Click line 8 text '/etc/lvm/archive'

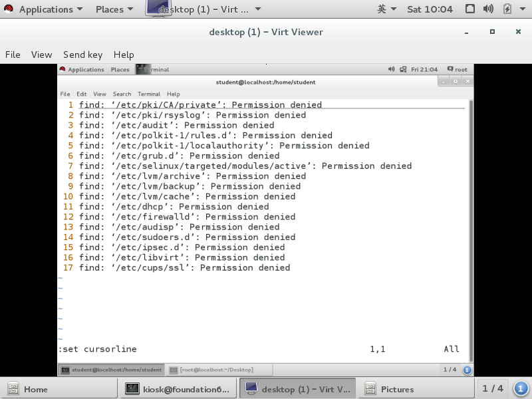pos(158,176)
